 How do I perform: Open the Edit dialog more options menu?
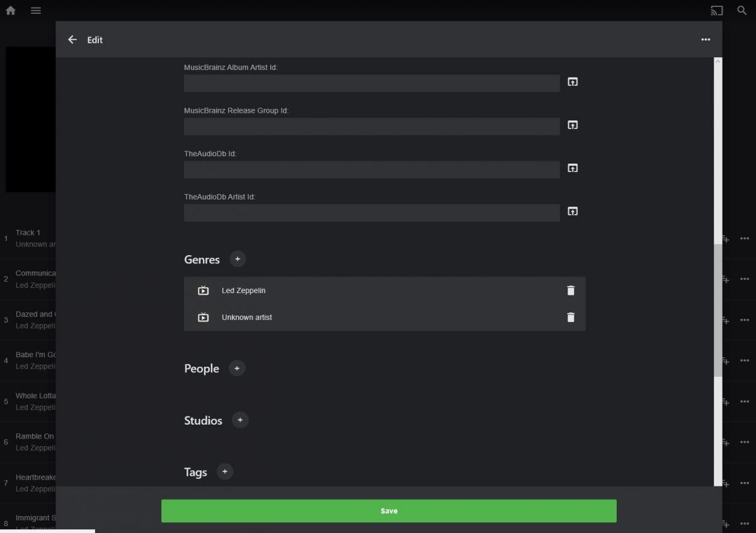tap(706, 40)
